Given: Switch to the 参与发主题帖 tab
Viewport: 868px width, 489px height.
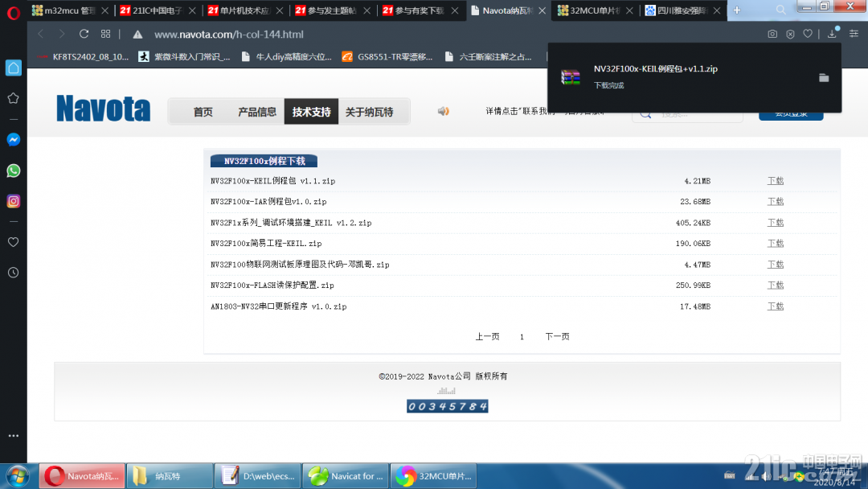Looking at the screenshot, I should tap(326, 10).
